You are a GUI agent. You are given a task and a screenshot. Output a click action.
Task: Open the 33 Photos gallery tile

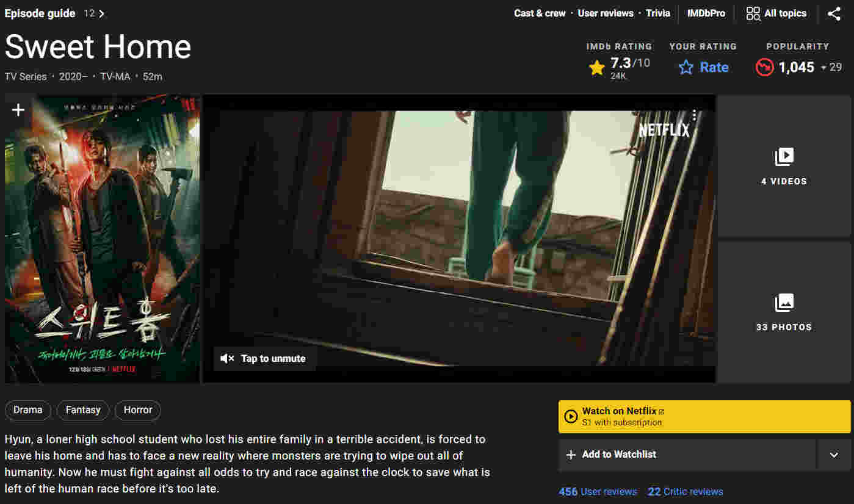tap(784, 312)
